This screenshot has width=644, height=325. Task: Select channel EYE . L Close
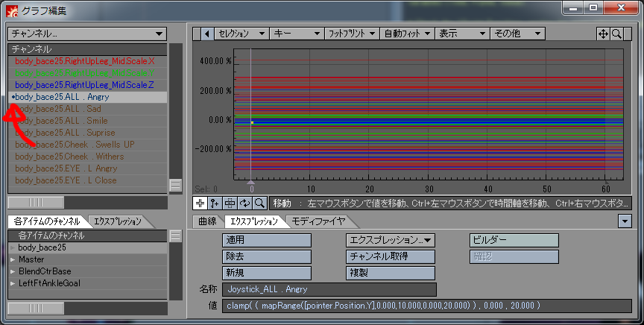pos(87,180)
